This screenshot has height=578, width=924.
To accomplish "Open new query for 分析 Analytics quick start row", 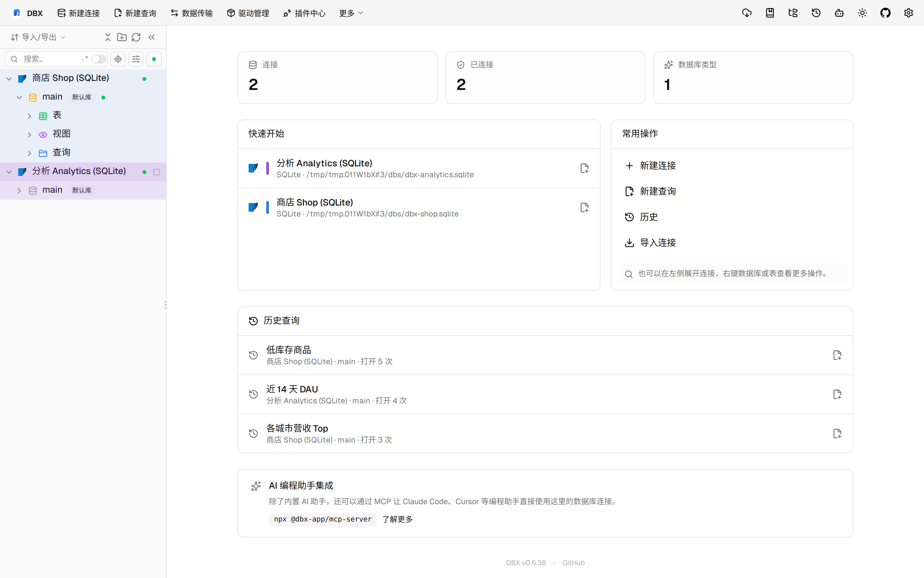I will click(584, 168).
